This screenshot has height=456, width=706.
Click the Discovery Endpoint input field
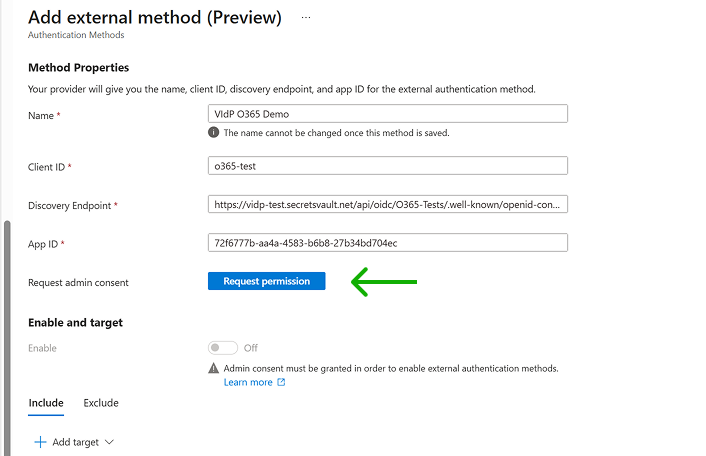(x=387, y=204)
